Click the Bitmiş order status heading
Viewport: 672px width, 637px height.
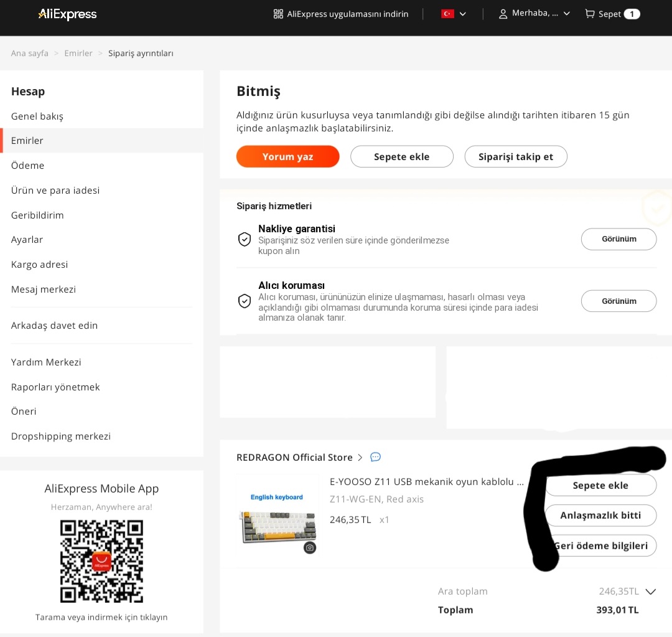coord(258,91)
